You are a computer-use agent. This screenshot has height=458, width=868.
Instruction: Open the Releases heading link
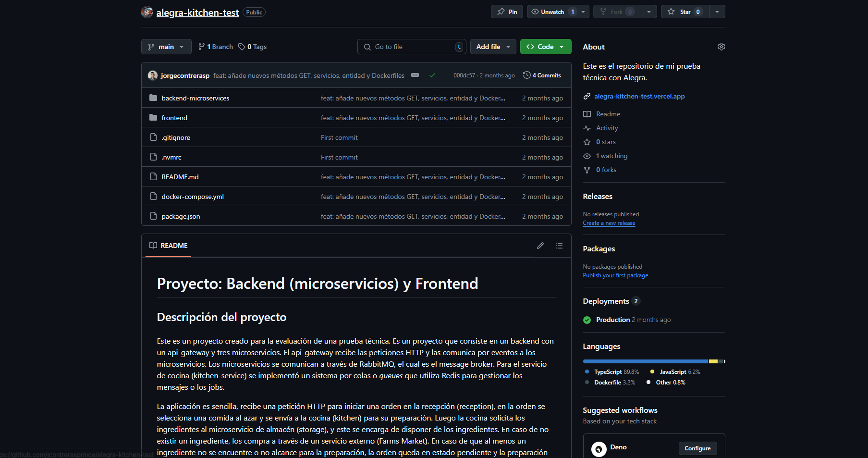(598, 196)
